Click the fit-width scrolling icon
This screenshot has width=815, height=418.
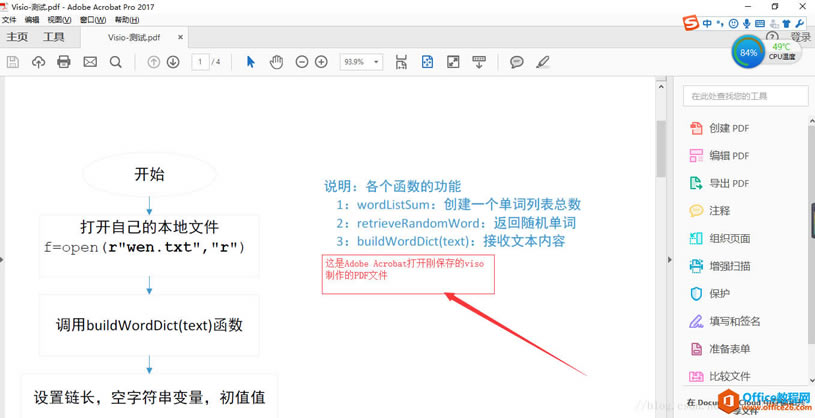click(x=401, y=62)
